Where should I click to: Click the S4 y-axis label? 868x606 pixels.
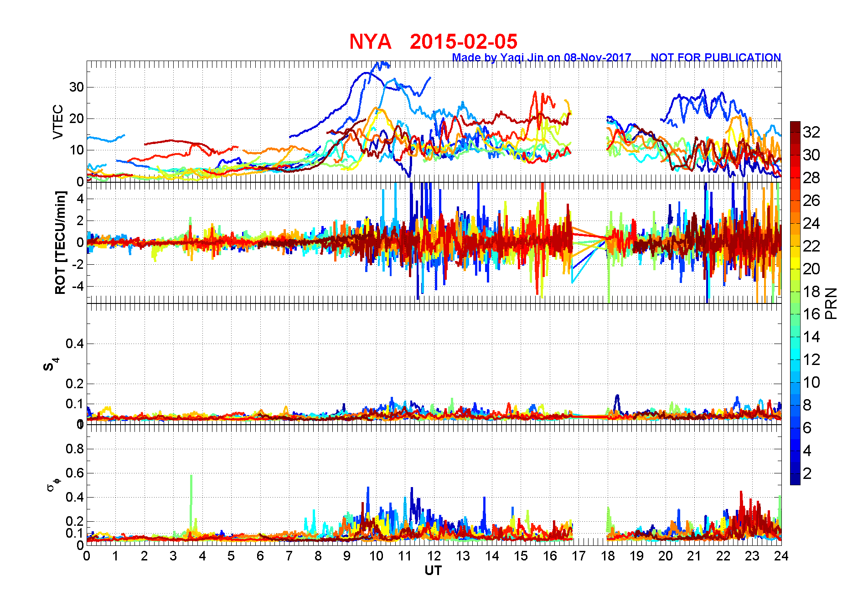51,365
